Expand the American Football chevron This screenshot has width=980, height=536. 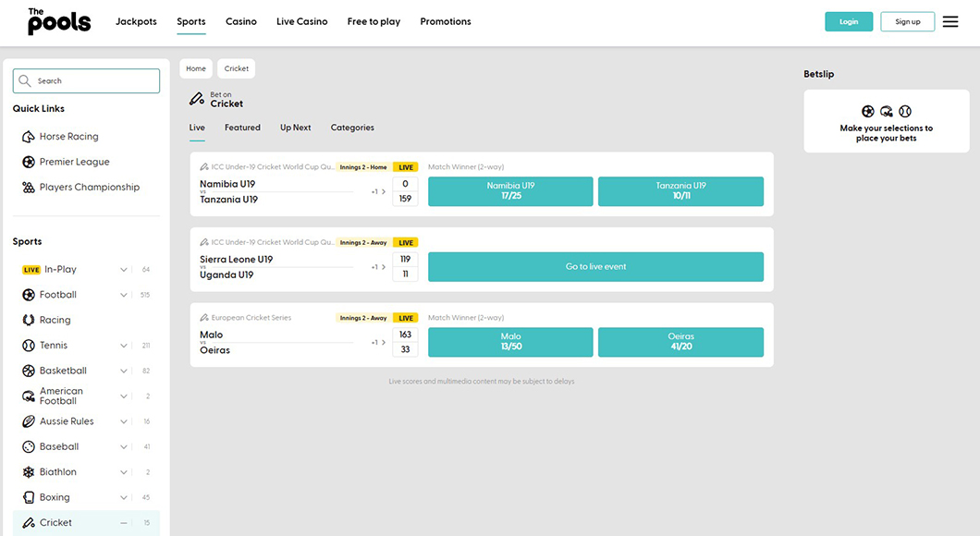[x=124, y=396]
